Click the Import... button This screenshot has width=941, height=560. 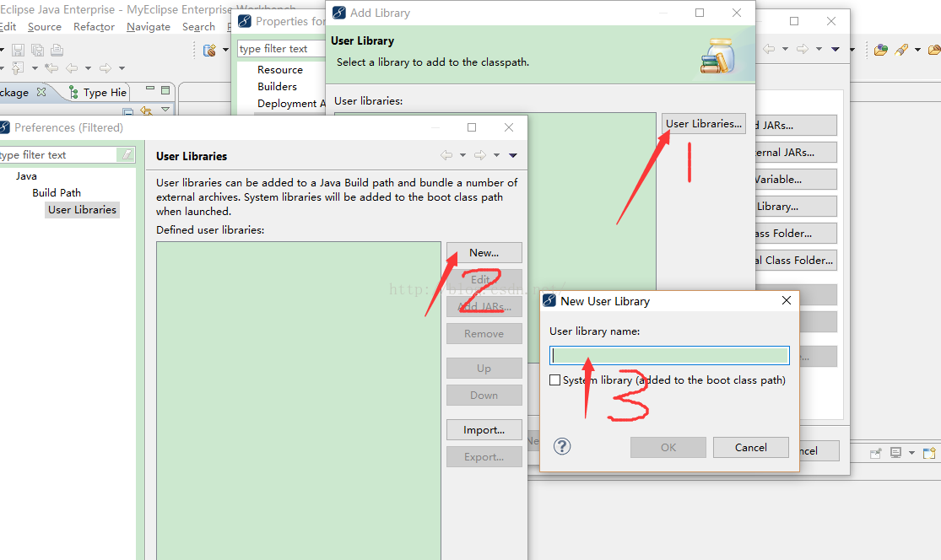click(484, 430)
